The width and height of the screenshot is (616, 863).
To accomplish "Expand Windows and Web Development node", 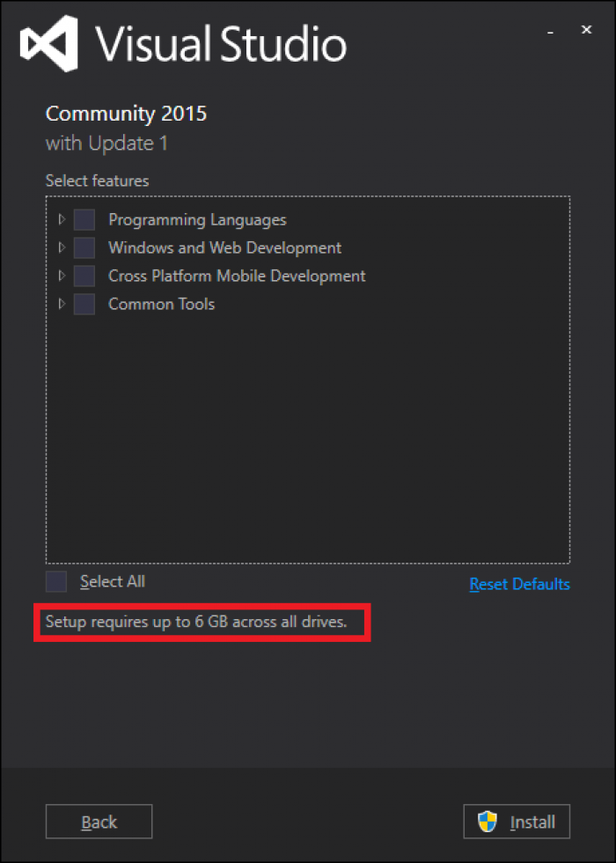I will 62,247.
